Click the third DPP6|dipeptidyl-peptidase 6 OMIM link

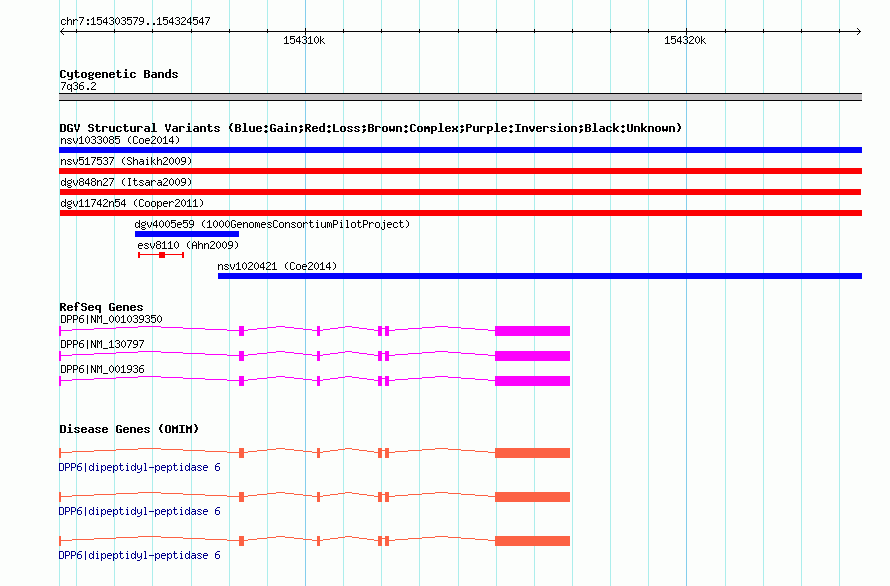pyautogui.click(x=140, y=555)
